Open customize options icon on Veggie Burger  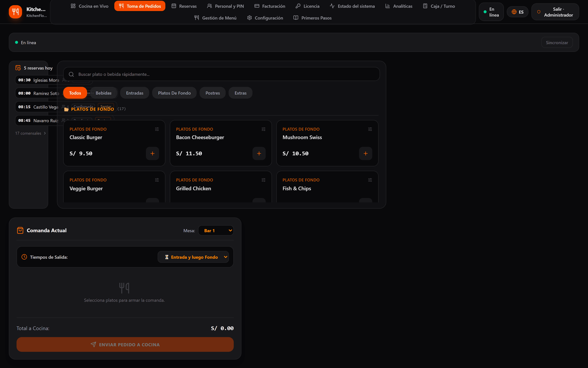[x=157, y=180]
